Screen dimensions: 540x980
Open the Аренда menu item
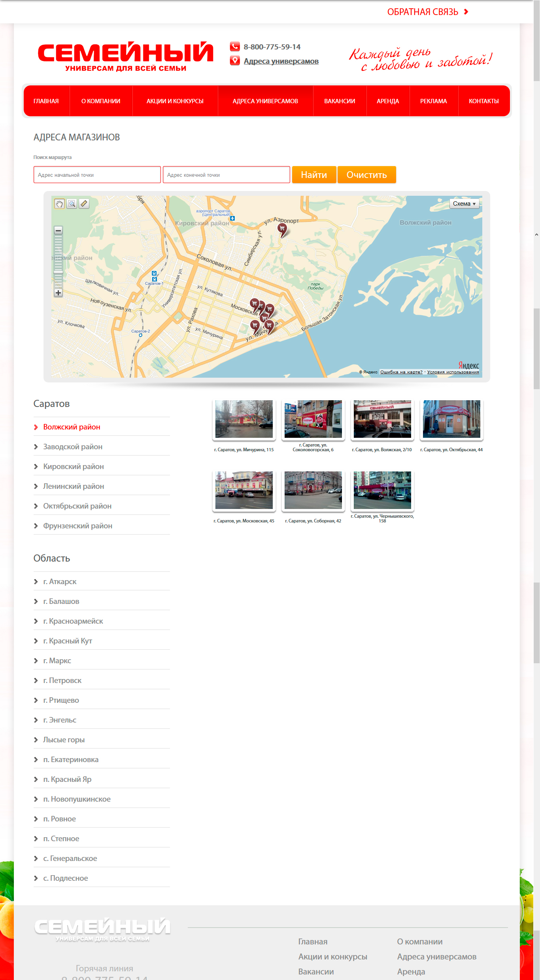[x=388, y=101]
